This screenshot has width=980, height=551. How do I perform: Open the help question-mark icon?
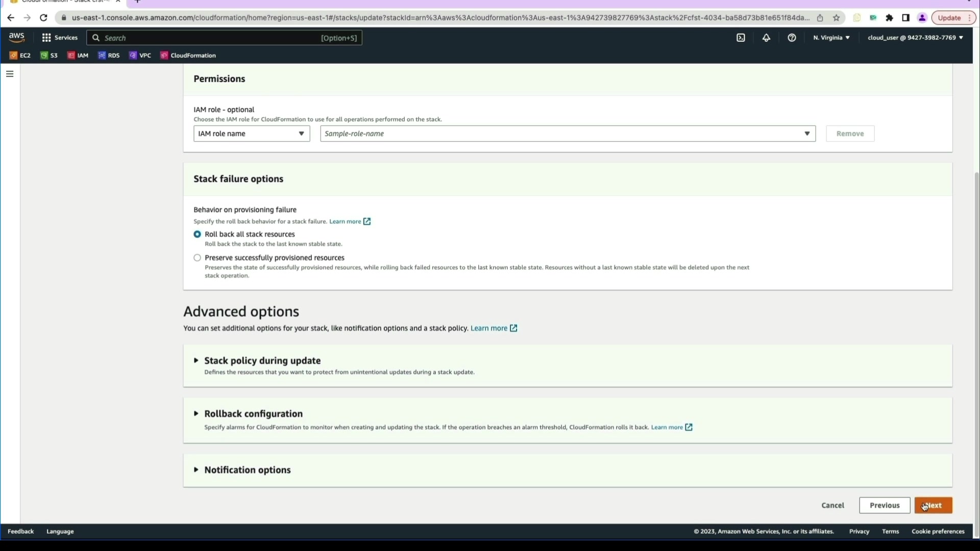pyautogui.click(x=792, y=38)
